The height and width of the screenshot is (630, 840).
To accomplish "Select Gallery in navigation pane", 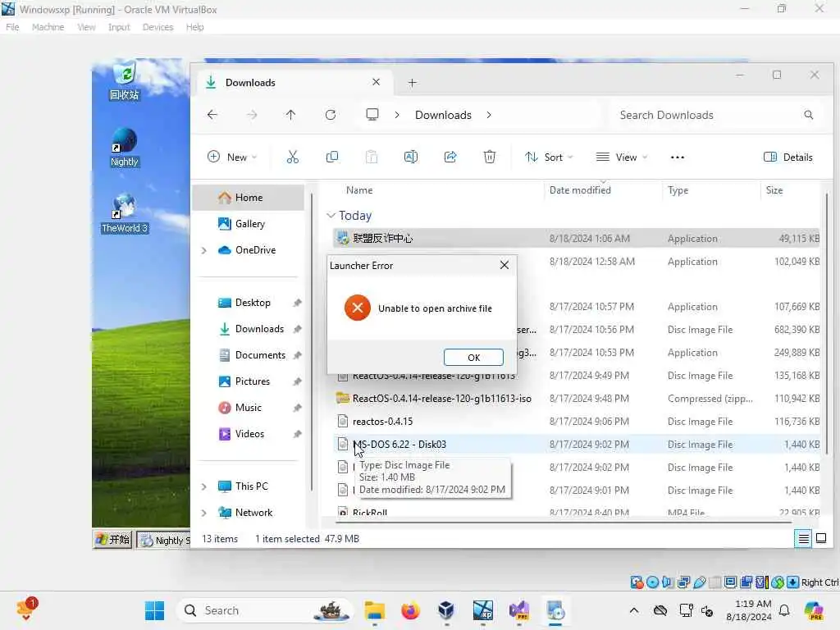I will (248, 224).
